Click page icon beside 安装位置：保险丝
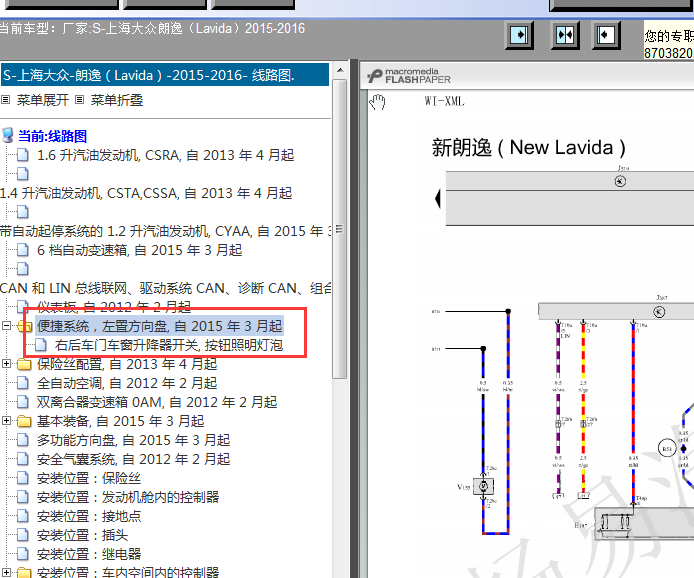 23,478
